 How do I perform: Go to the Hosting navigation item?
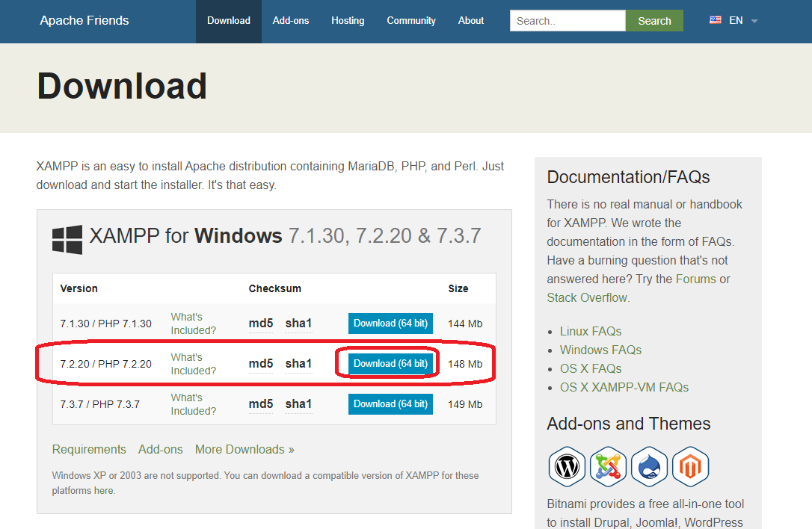pos(348,21)
